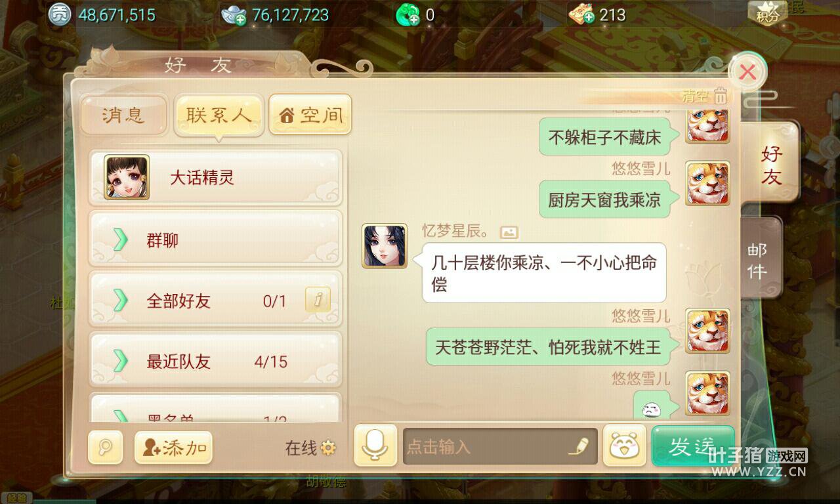Open the 空间 space tab
Viewport: 840px width, 504px height.
click(310, 115)
